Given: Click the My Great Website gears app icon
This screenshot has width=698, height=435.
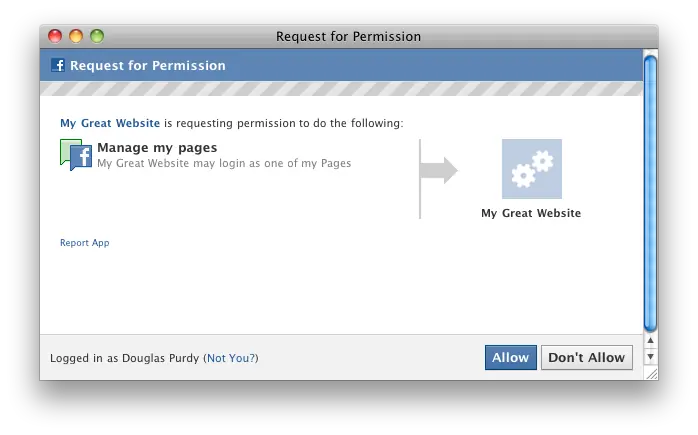Looking at the screenshot, I should (x=531, y=169).
